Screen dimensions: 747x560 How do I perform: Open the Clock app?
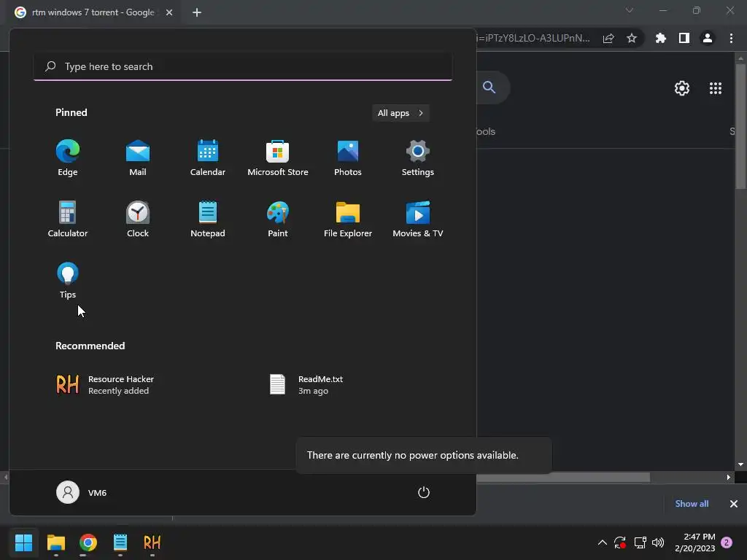[x=138, y=219]
